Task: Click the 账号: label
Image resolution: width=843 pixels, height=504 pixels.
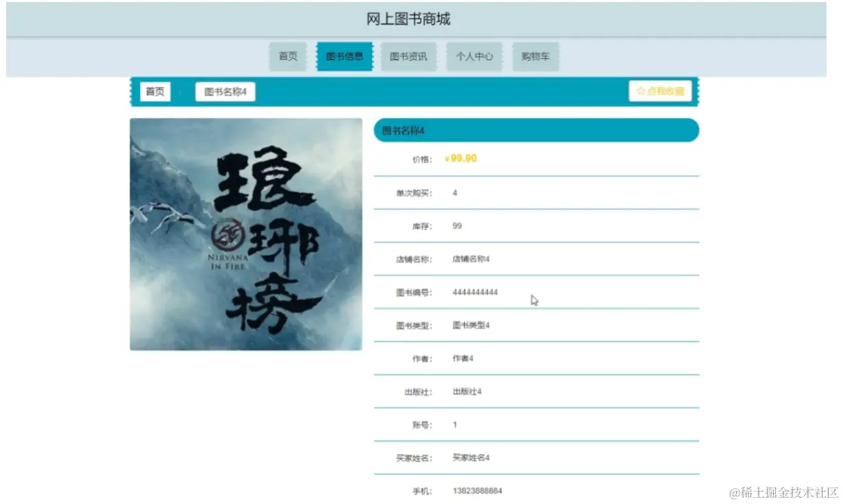Action: (422, 425)
